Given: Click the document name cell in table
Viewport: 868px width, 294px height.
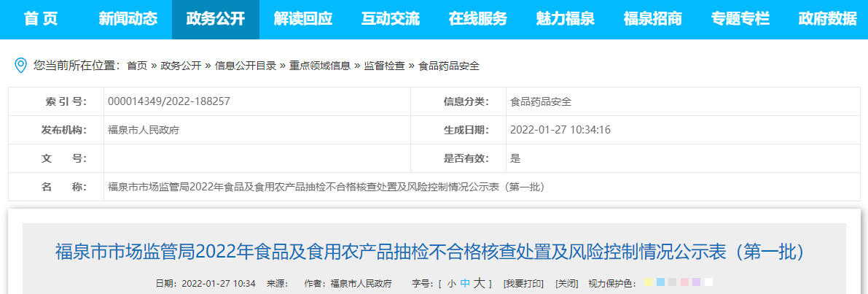Looking at the screenshot, I should click(x=482, y=187).
